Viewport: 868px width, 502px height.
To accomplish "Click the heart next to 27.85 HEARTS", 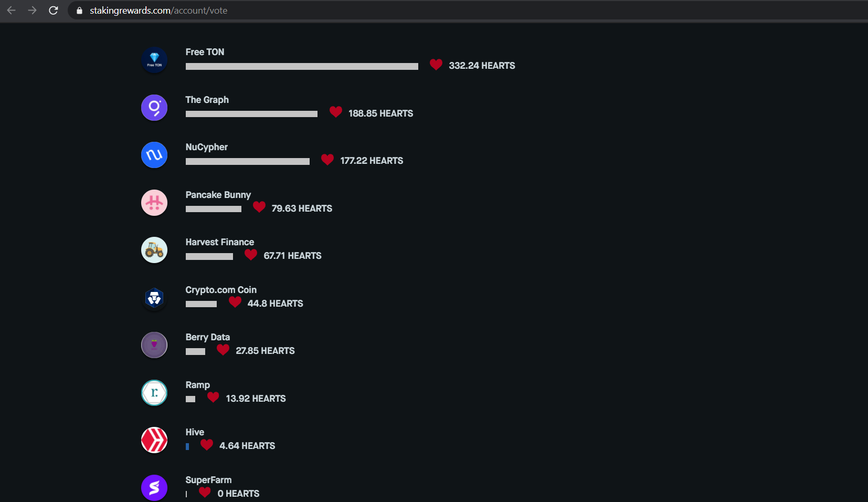I will click(223, 350).
